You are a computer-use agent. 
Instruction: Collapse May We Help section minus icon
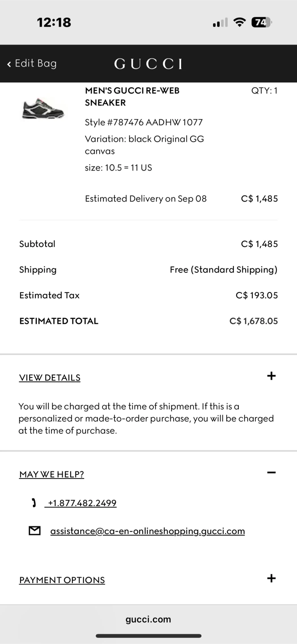(271, 472)
